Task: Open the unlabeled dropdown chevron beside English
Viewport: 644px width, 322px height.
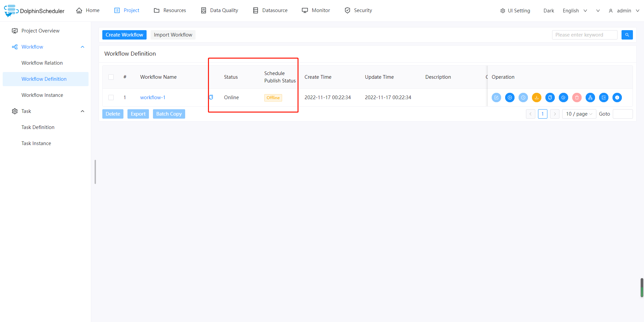Action: tap(598, 11)
